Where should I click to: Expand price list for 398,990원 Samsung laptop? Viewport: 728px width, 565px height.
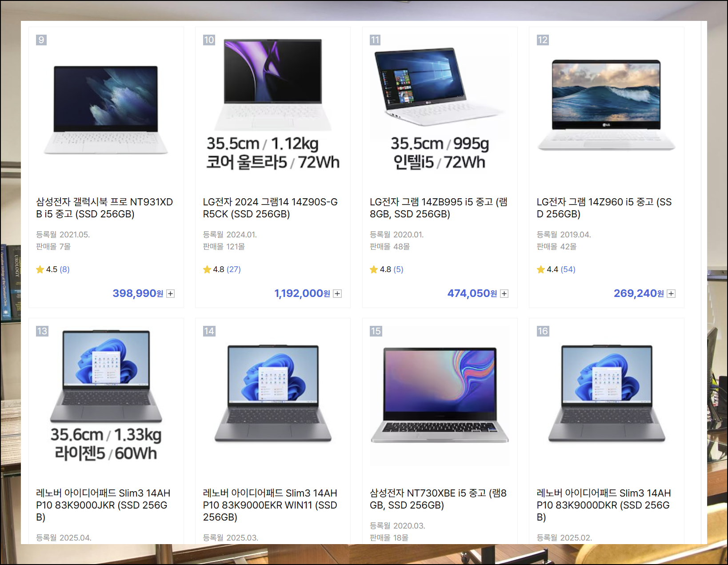(171, 294)
